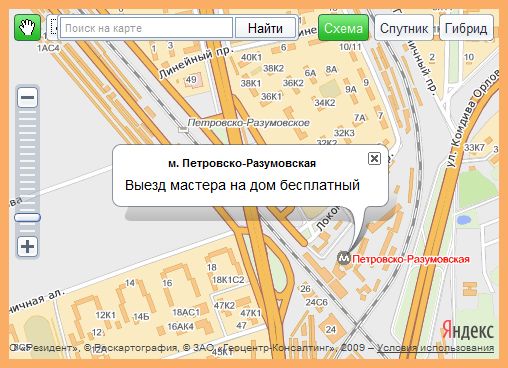Click building label 6А

(x=310, y=73)
